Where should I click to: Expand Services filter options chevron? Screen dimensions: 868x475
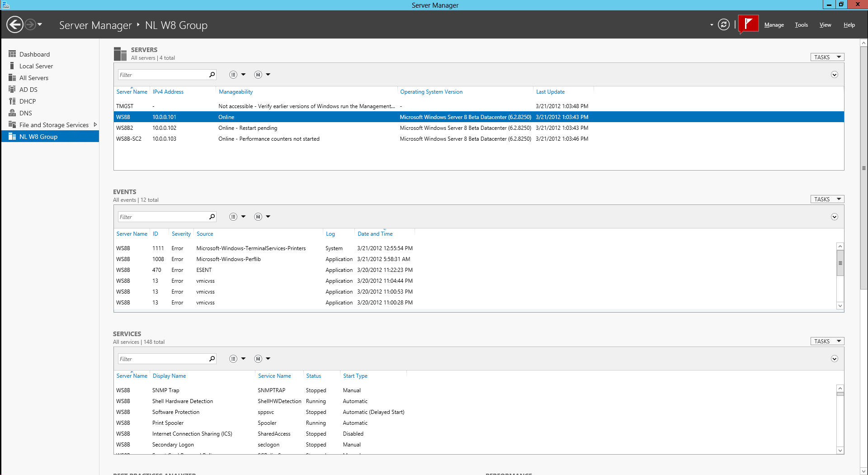point(835,359)
